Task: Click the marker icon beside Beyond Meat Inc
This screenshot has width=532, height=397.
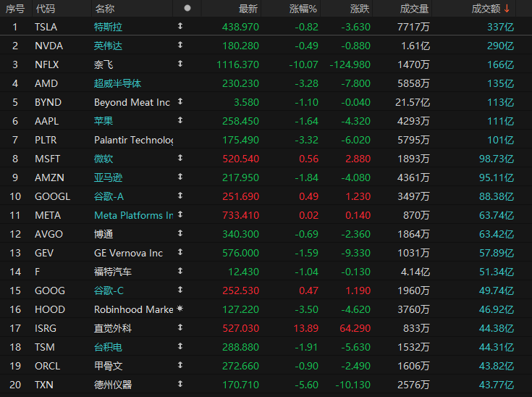Action: point(180,101)
